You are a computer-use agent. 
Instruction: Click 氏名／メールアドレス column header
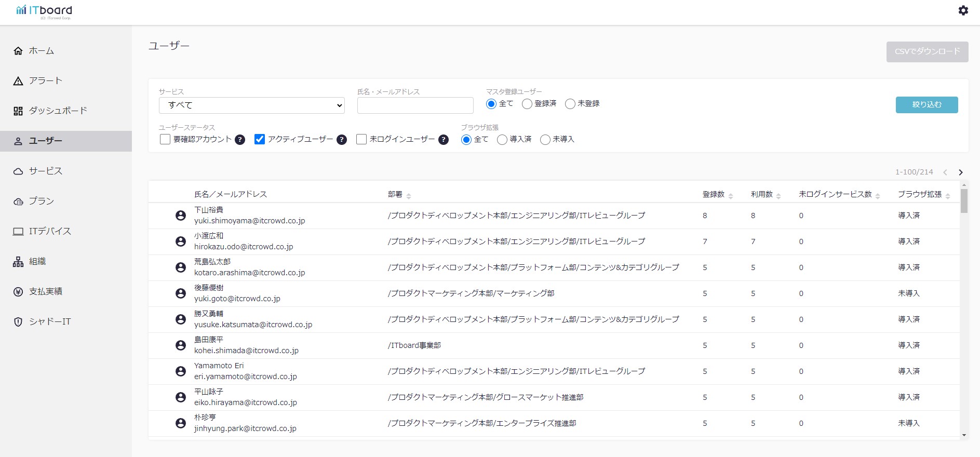(x=231, y=194)
